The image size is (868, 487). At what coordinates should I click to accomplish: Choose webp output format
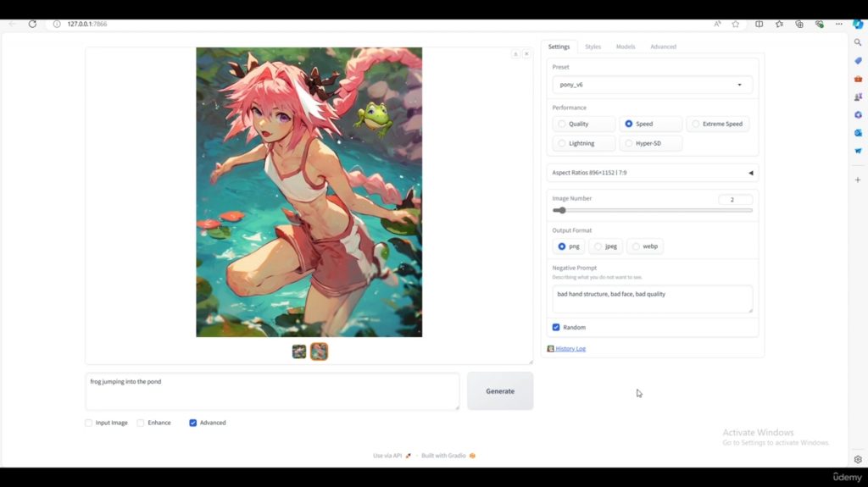coord(645,246)
